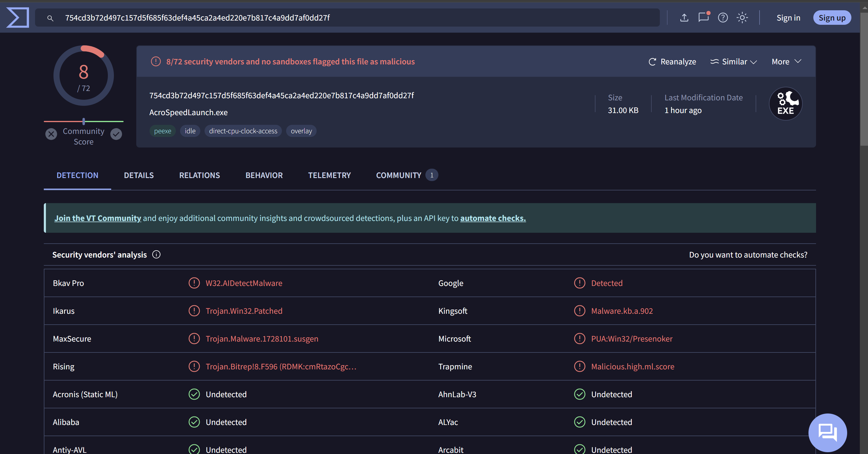Click the Reanalyze refresh icon
Screen dimensions: 868x454
click(x=652, y=62)
